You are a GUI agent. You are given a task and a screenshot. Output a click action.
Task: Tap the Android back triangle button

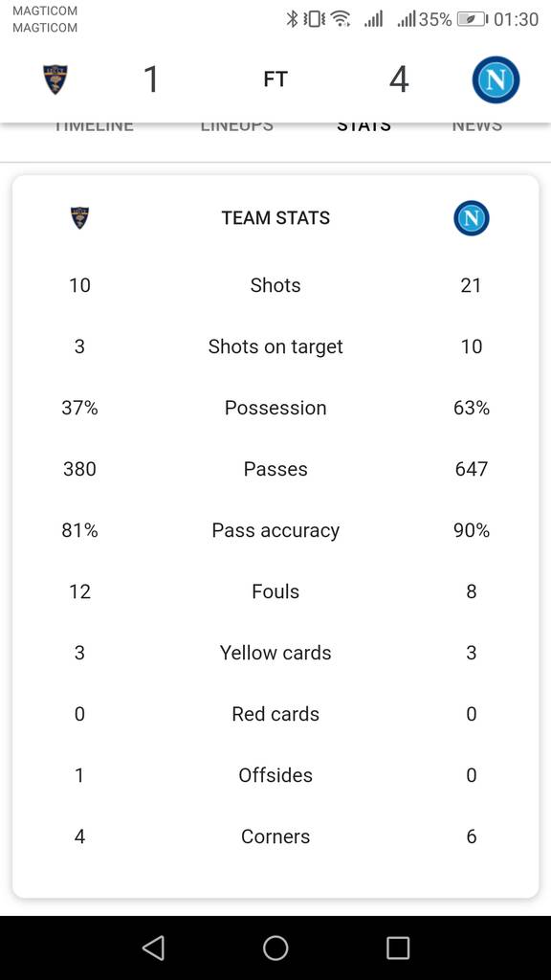point(153,947)
